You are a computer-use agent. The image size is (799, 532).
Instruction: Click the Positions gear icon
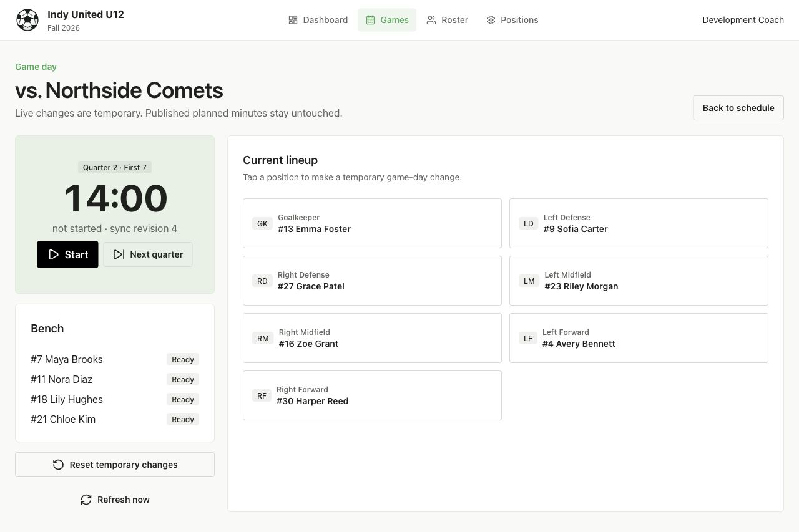(x=491, y=20)
